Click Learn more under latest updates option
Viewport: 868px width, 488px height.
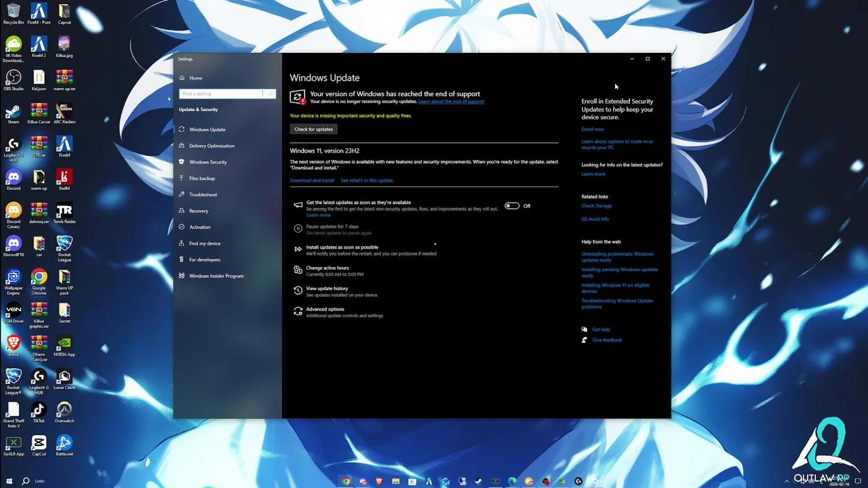(x=318, y=215)
